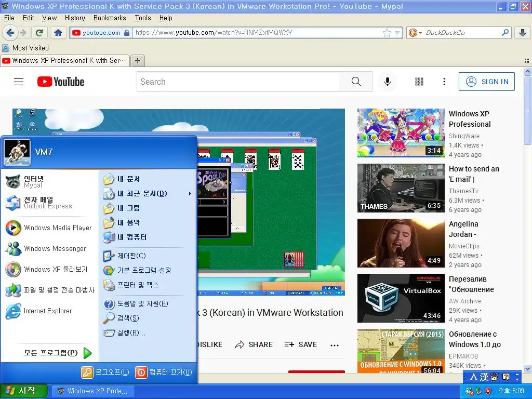Image resolution: width=532 pixels, height=399 pixels.
Task: Click the 시작 Start button
Action: [x=23, y=391]
